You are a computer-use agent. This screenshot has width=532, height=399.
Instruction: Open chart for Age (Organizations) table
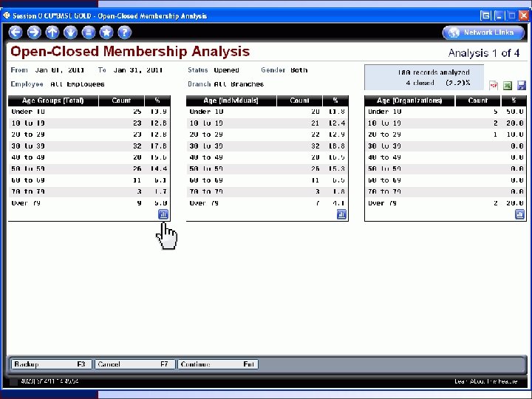[x=519, y=214]
